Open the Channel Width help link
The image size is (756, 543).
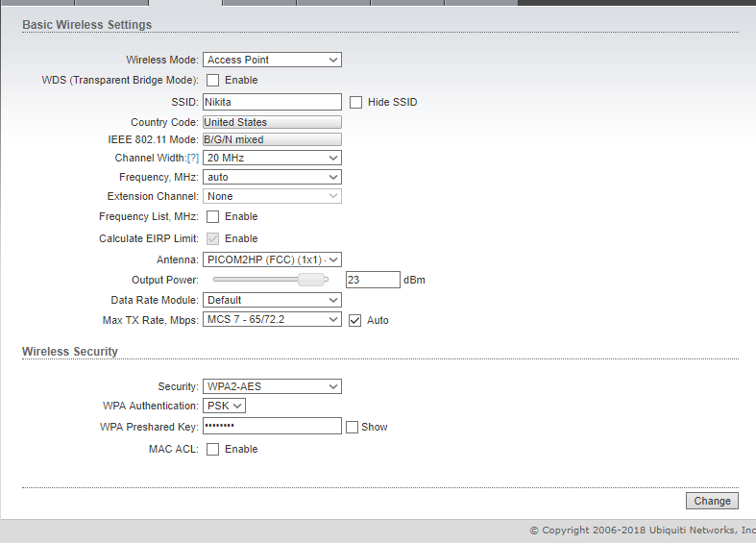click(x=192, y=158)
